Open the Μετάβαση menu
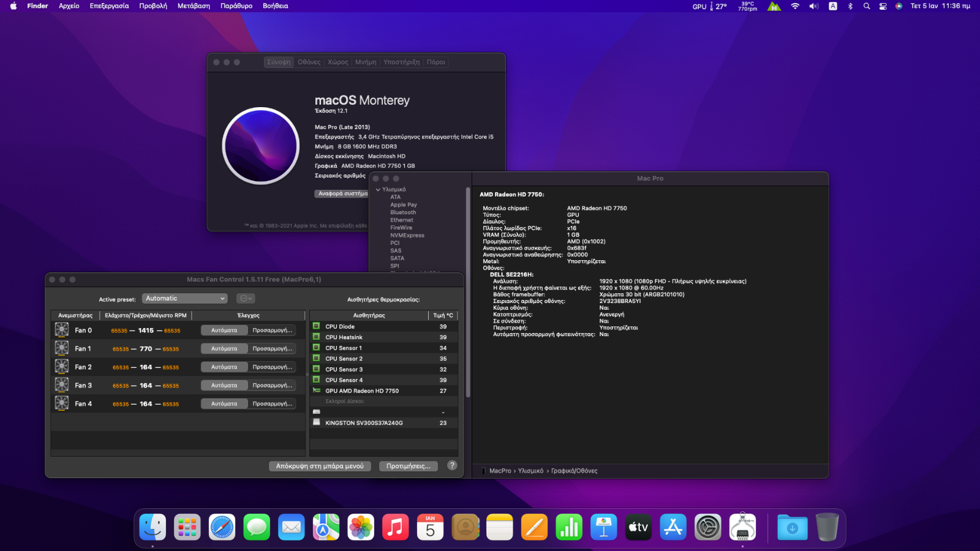 [x=194, y=6]
